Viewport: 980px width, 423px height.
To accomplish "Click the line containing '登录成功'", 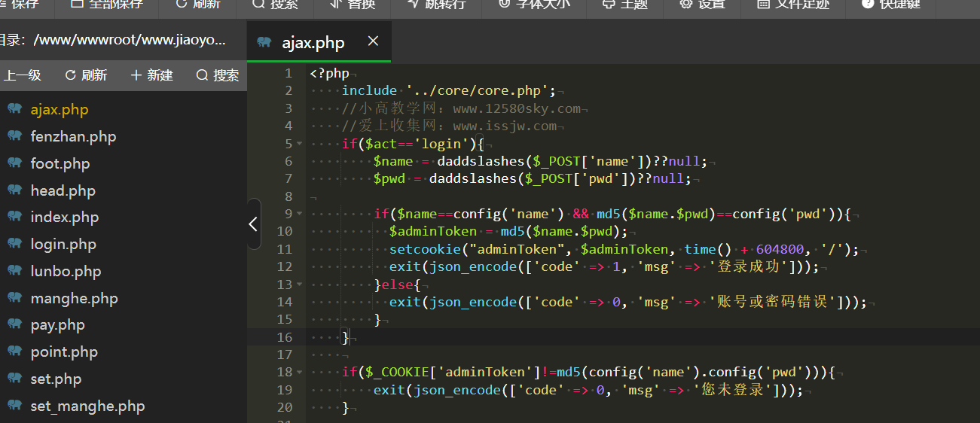I will pyautogui.click(x=604, y=266).
